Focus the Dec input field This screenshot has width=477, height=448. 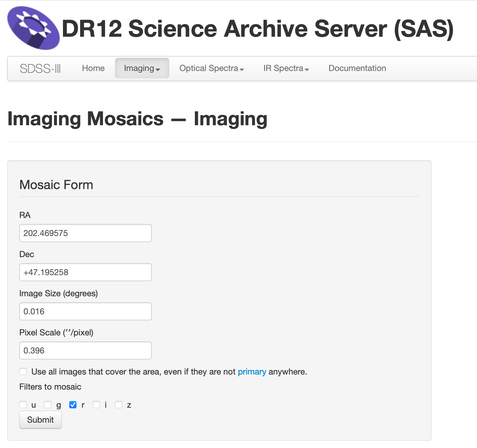tap(86, 272)
